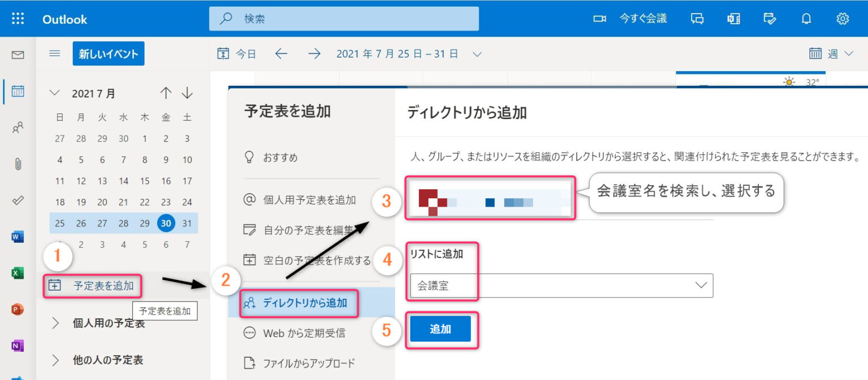Open the Mail icon in left rail
Viewport: 868px width, 380px height.
click(x=18, y=55)
